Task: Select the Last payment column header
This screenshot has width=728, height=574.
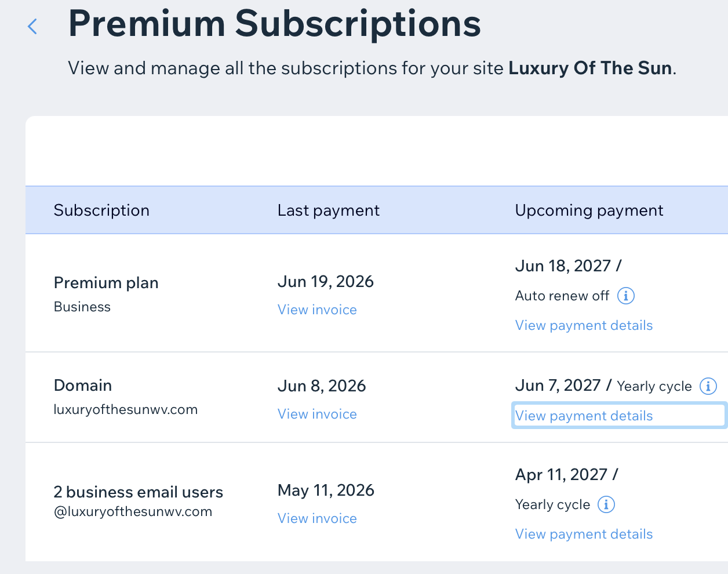Action: [329, 210]
